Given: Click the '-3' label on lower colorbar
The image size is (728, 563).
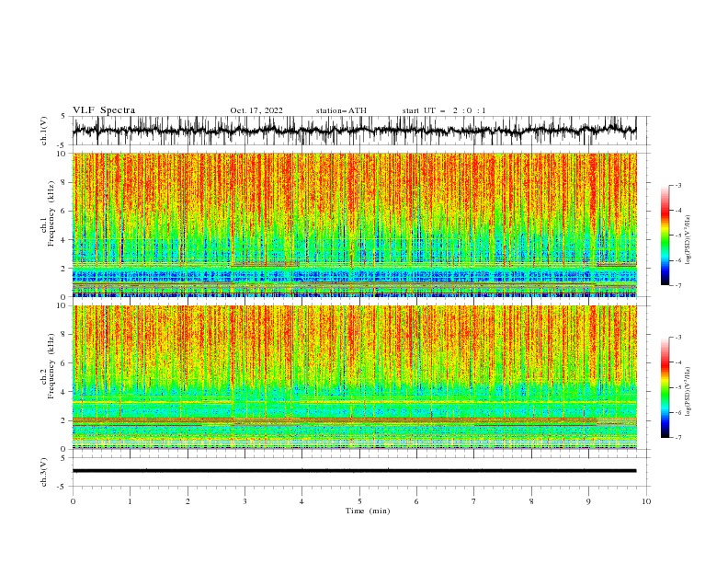Looking at the screenshot, I should 677,338.
